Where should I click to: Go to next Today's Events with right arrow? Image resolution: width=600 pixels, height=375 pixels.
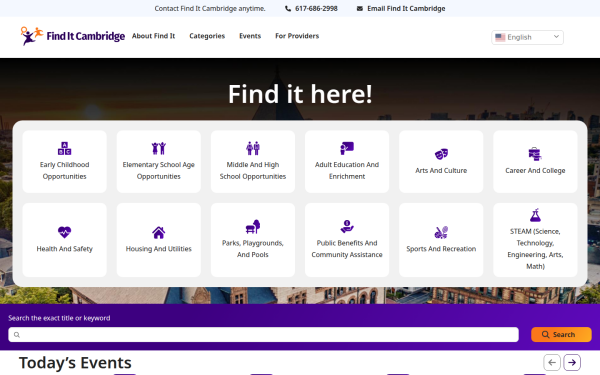coord(572,362)
